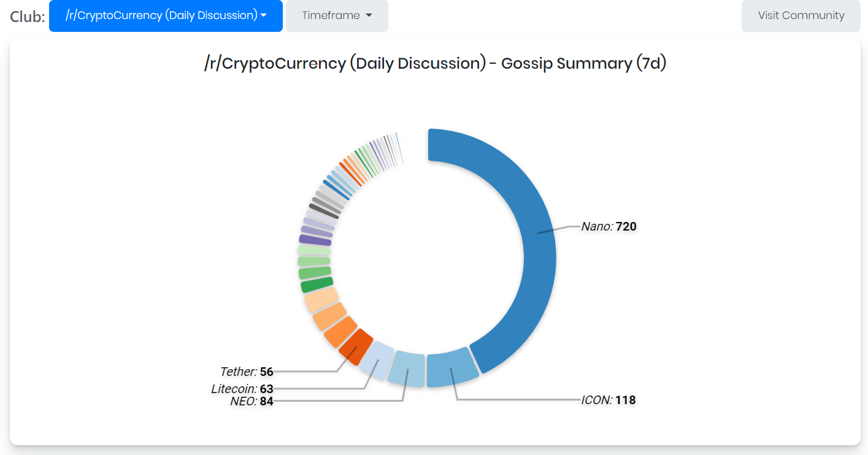
Task: Click the "NEO: 84" chart label
Action: (252, 402)
